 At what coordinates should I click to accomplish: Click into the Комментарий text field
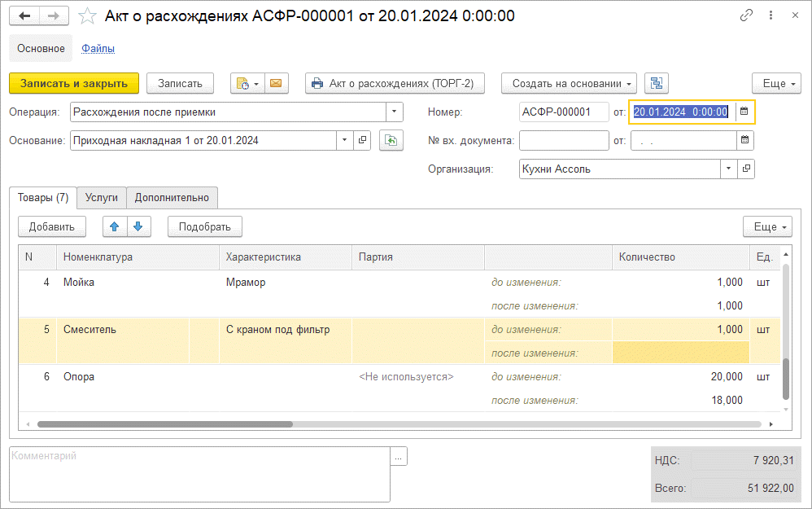tap(199, 474)
